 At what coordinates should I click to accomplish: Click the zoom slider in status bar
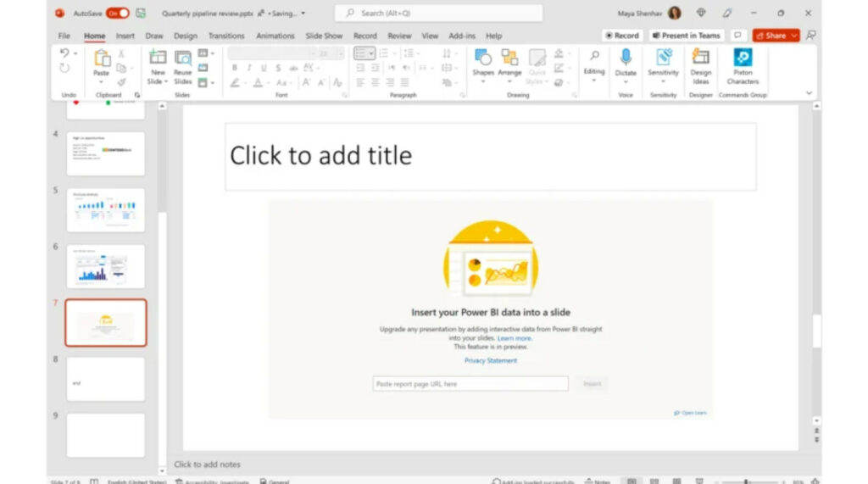746,481
